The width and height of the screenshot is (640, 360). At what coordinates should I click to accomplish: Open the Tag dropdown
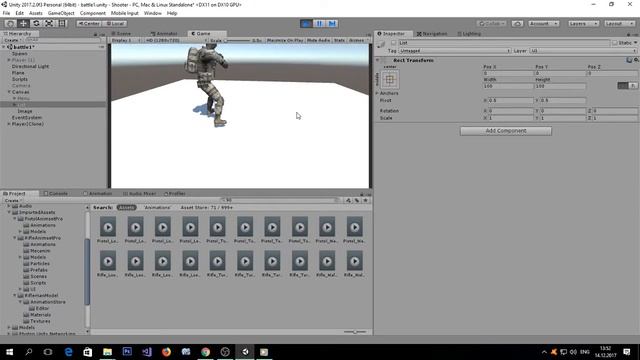point(455,51)
